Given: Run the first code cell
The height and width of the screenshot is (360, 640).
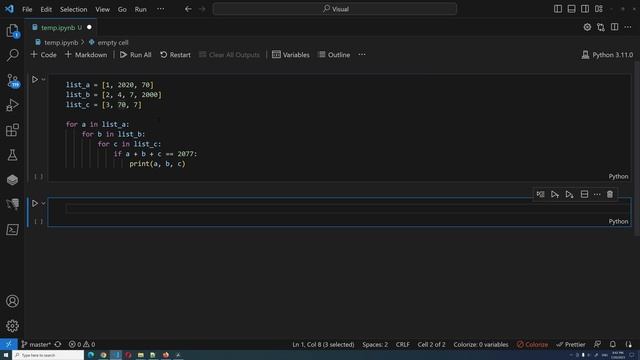Looking at the screenshot, I should click(35, 79).
